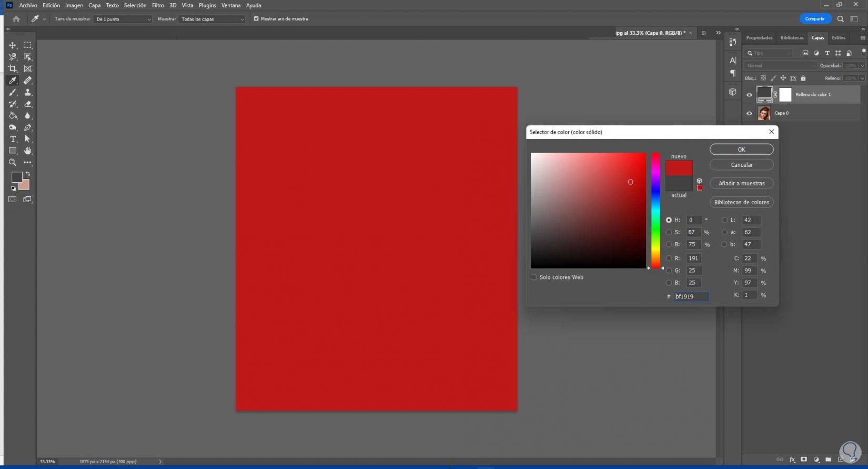Image resolution: width=868 pixels, height=469 pixels.
Task: Open the Filtro menu
Action: pos(158,5)
